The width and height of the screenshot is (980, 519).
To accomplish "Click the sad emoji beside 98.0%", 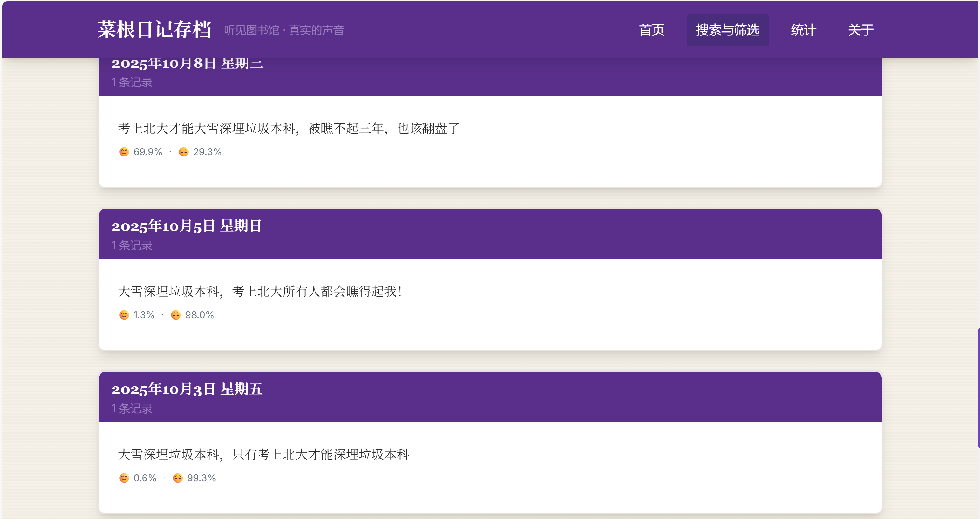I will 176,315.
